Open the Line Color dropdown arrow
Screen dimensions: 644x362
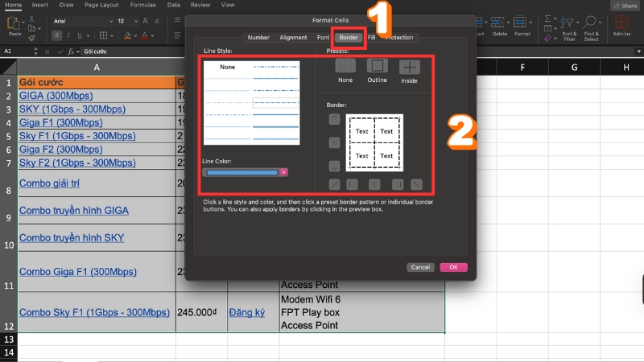point(284,172)
